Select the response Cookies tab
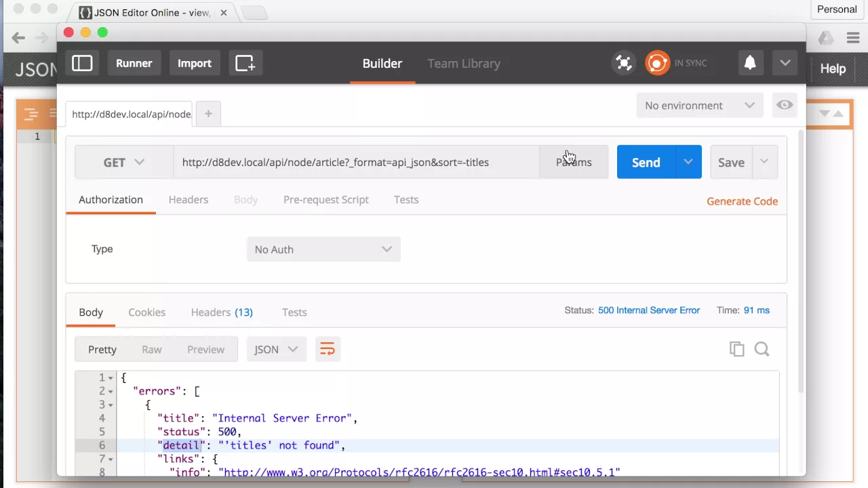Image resolution: width=868 pixels, height=488 pixels. click(x=147, y=312)
